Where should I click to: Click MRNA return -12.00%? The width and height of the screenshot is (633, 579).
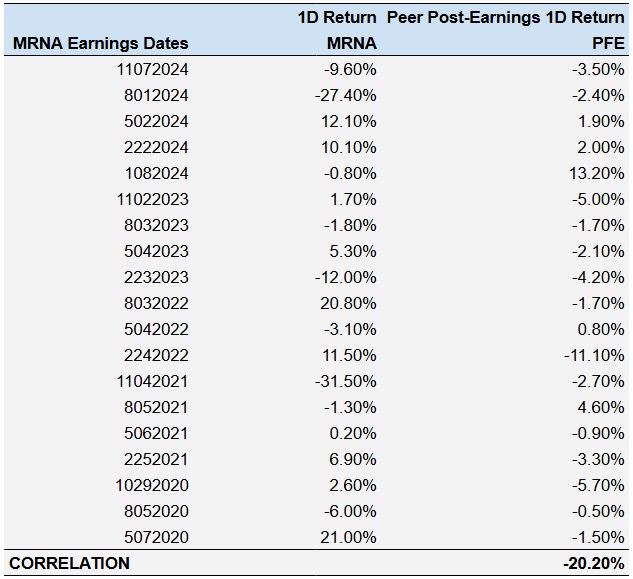coord(346,277)
